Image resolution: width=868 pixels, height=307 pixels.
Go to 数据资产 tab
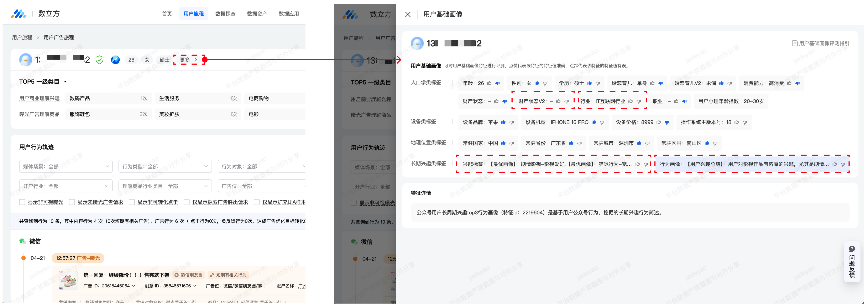257,14
